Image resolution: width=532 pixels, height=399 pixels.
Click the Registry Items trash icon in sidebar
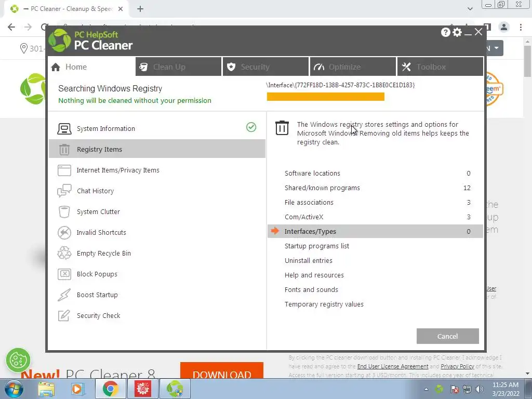(x=64, y=149)
